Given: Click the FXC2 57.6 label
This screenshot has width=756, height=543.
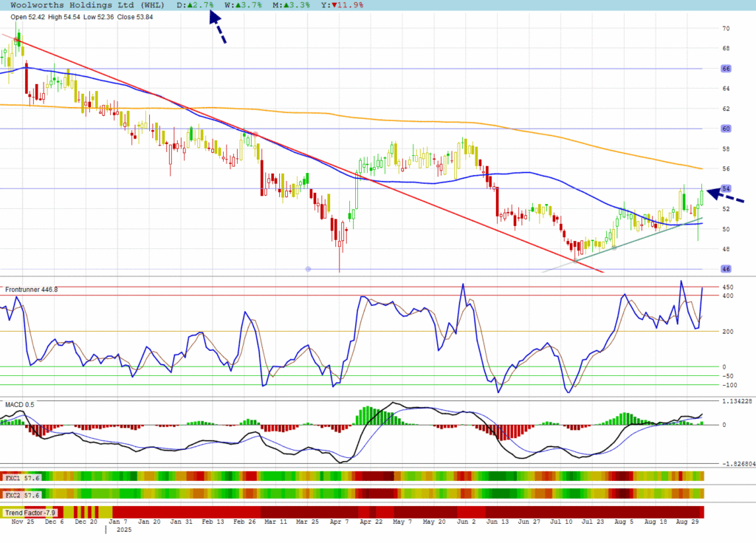Looking at the screenshot, I should [21, 495].
